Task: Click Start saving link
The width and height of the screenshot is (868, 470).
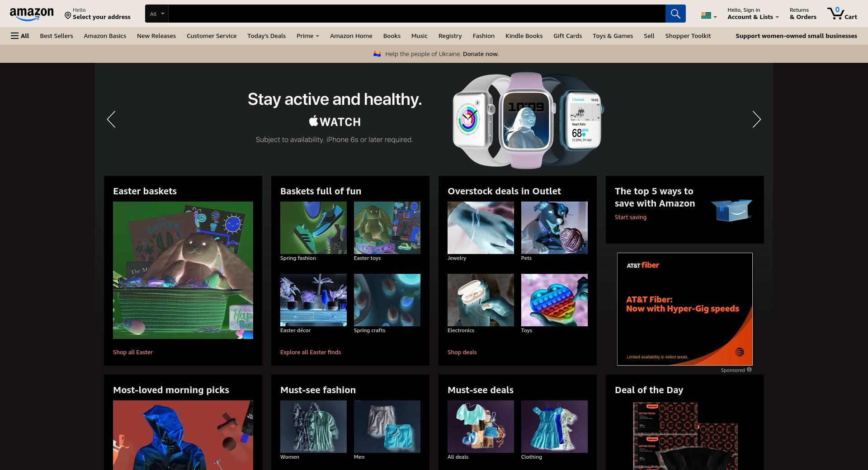Action: pyautogui.click(x=631, y=217)
